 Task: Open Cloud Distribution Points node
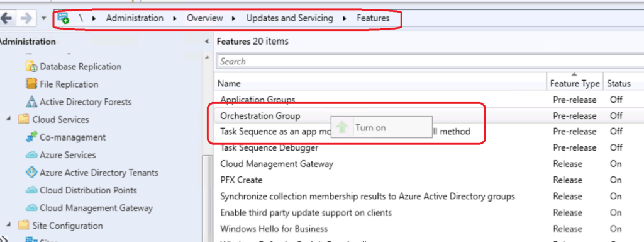(88, 190)
